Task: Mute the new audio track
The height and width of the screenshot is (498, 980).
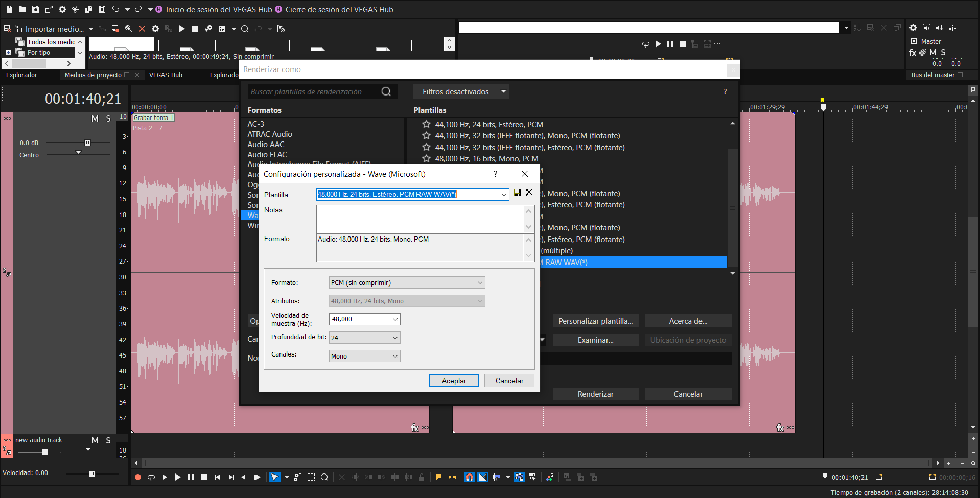Action: tap(95, 440)
